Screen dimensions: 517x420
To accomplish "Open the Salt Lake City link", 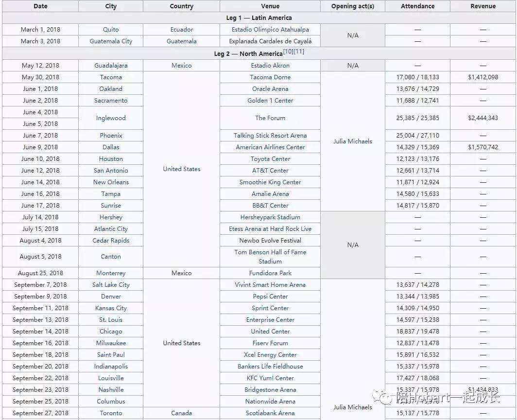I will 111,285.
